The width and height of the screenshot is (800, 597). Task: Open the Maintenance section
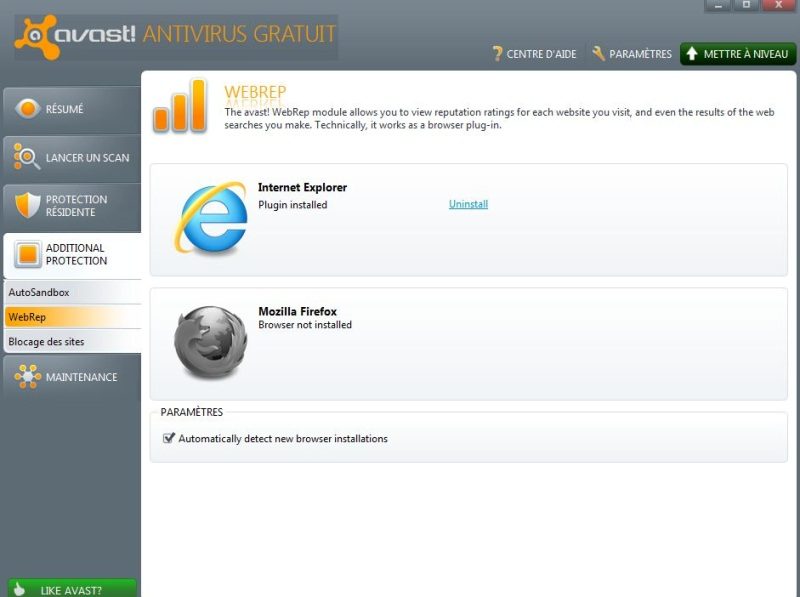[x=71, y=377]
